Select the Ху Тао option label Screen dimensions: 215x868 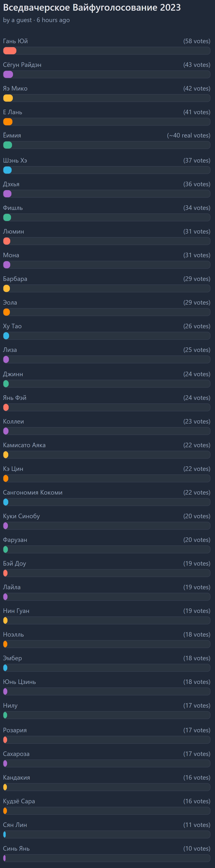12,326
